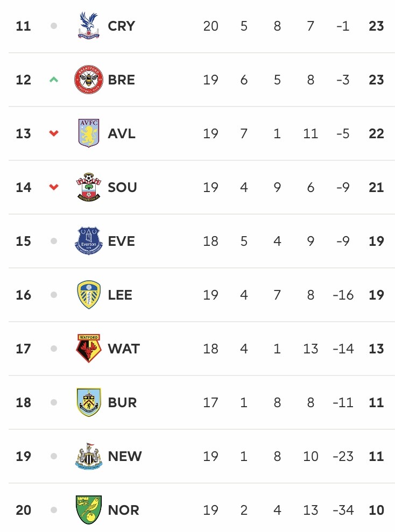Select the Burnley club badge

(89, 402)
